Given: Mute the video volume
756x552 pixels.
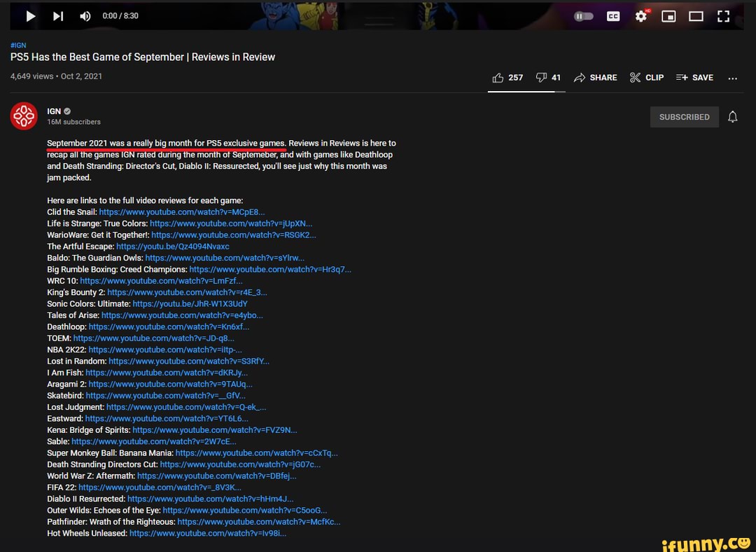Looking at the screenshot, I should (85, 16).
